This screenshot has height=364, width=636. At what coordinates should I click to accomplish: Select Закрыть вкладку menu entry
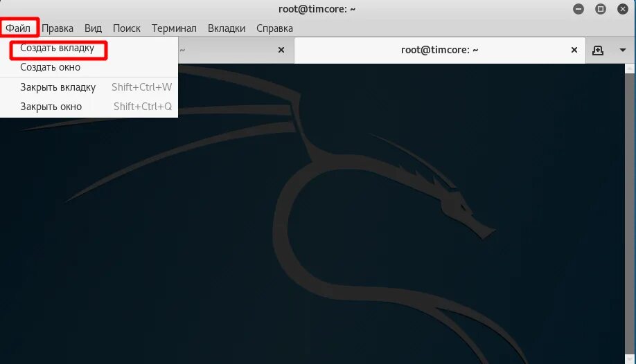click(89, 87)
